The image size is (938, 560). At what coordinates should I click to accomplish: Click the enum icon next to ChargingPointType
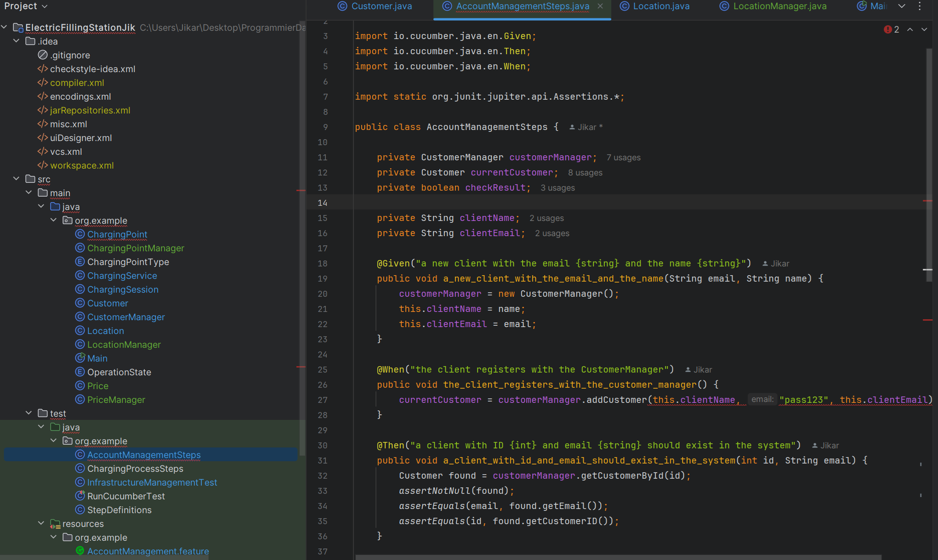[x=80, y=262]
